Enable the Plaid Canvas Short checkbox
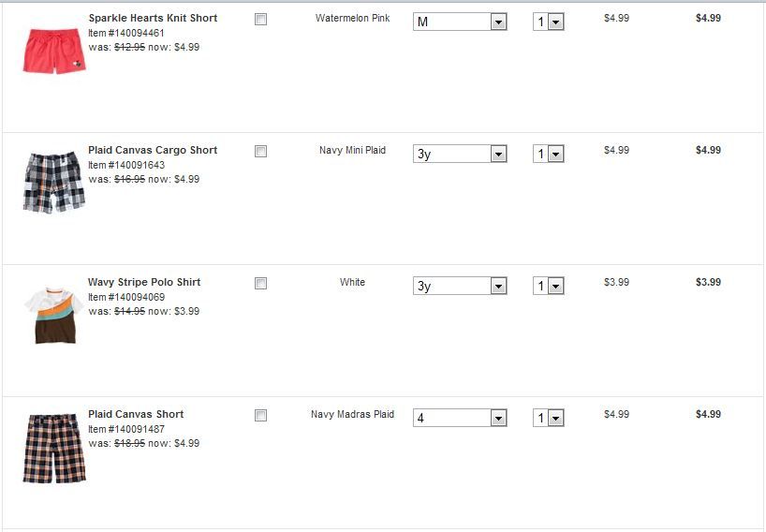Screen dimensions: 766x532 pyautogui.click(x=260, y=415)
